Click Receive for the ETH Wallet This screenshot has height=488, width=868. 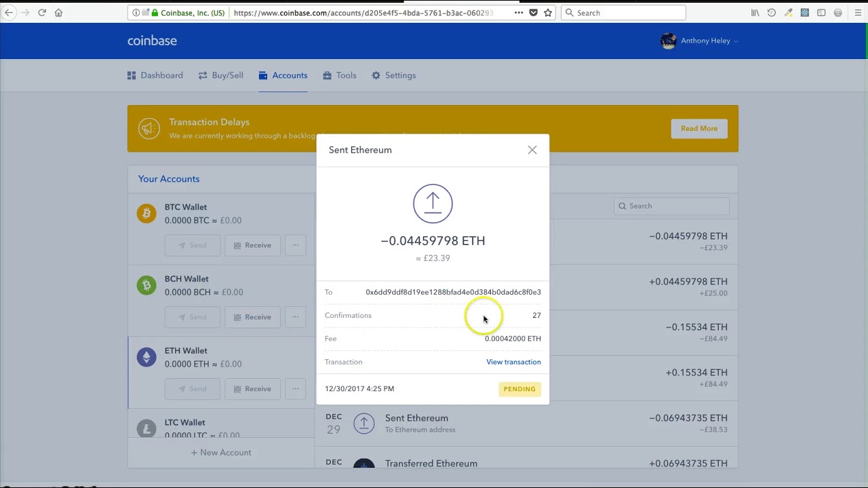click(252, 389)
